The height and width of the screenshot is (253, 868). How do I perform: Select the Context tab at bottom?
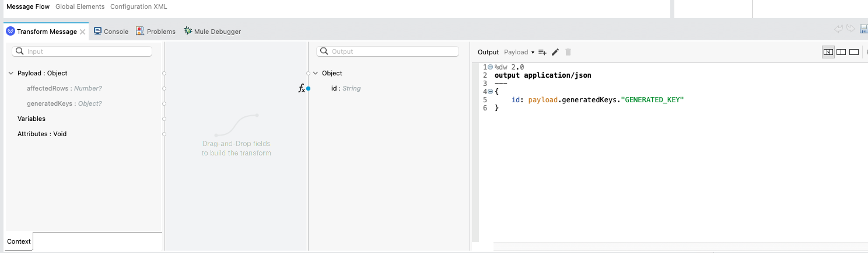[19, 241]
